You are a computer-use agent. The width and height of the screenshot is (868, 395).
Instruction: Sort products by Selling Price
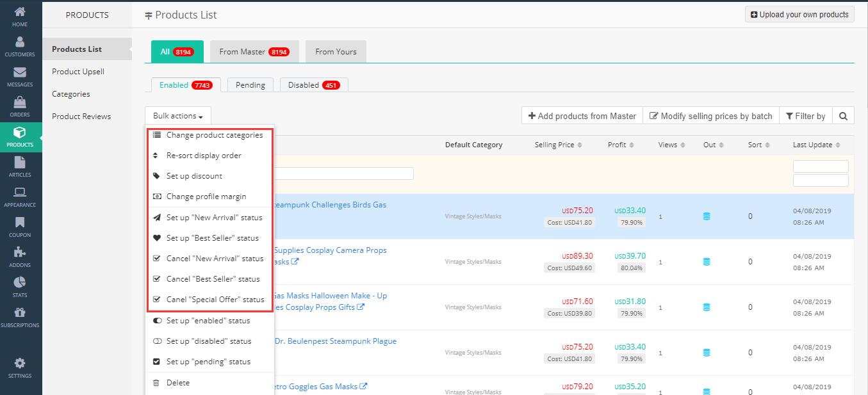[x=555, y=145]
